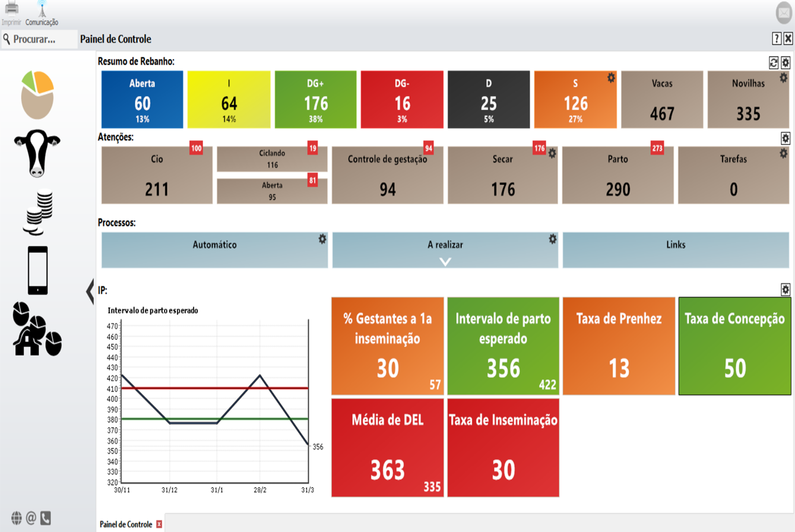795x532 pixels.
Task: Open the farm barn charts icon
Action: click(x=37, y=328)
